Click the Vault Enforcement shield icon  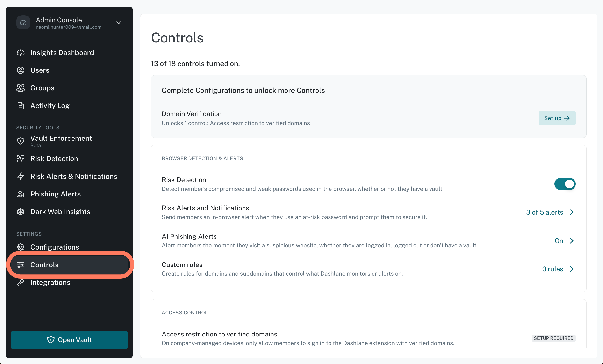pos(21,141)
